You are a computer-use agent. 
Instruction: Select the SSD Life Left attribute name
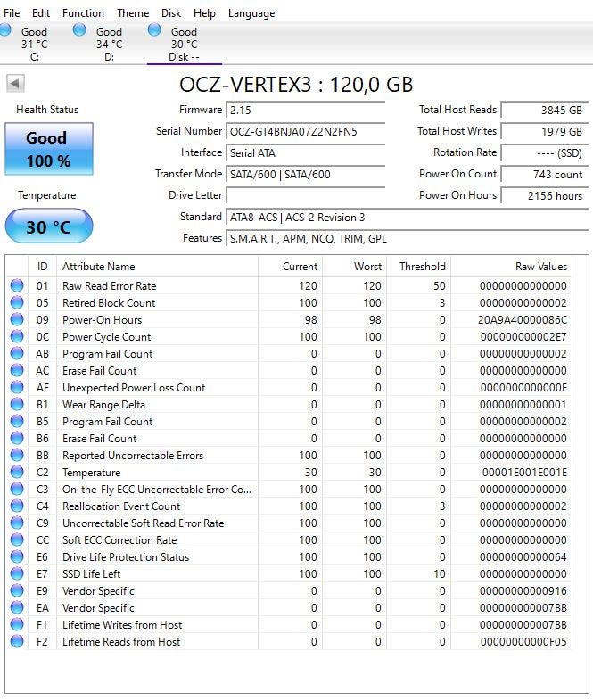(92, 574)
